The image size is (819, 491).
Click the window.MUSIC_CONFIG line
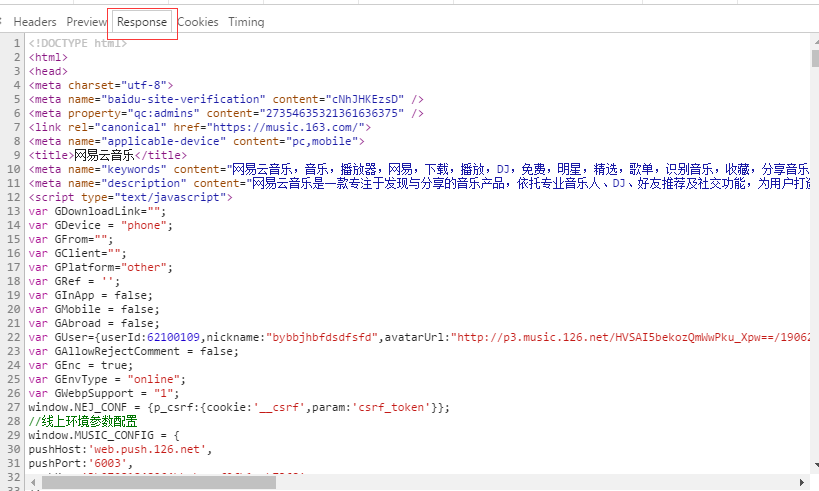(x=104, y=435)
